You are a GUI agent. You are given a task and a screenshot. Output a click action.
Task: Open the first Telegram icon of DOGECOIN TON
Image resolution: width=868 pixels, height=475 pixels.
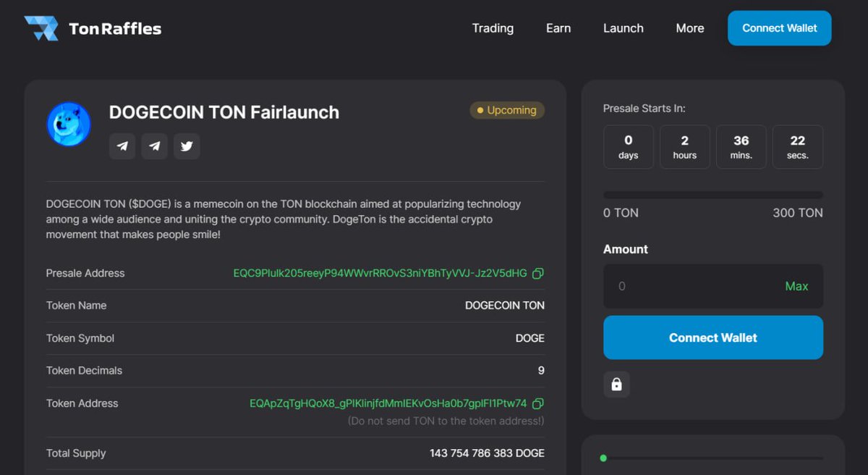pyautogui.click(x=122, y=146)
